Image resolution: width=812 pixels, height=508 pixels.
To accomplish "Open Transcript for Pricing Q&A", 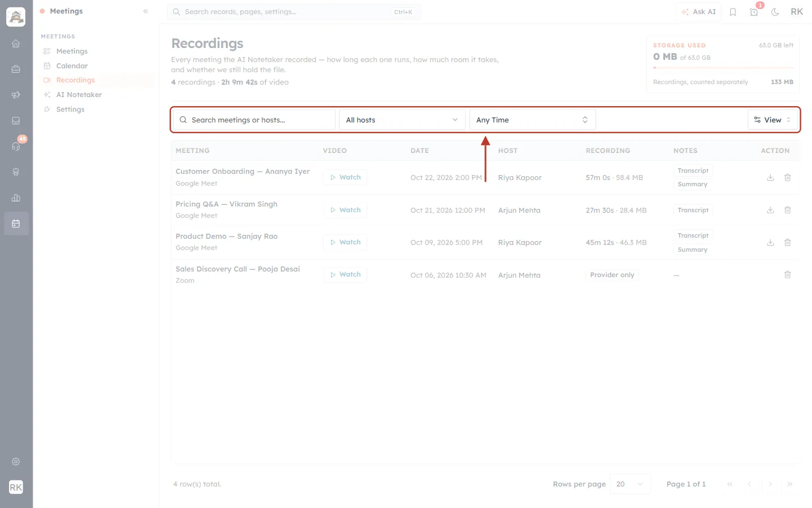I will (693, 210).
